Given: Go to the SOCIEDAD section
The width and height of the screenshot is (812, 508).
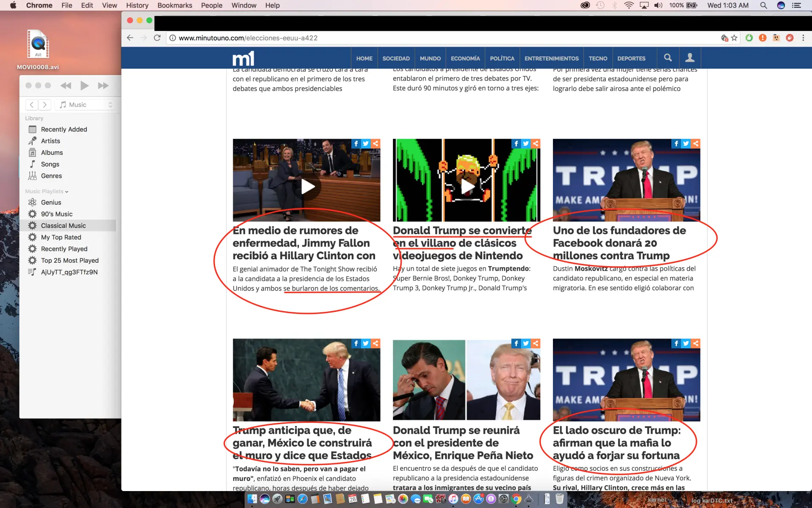Looking at the screenshot, I should 396,58.
